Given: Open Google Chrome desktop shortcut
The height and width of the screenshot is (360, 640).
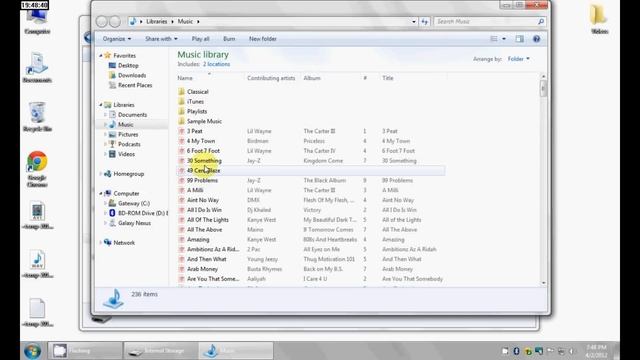Looking at the screenshot, I should pyautogui.click(x=37, y=169).
